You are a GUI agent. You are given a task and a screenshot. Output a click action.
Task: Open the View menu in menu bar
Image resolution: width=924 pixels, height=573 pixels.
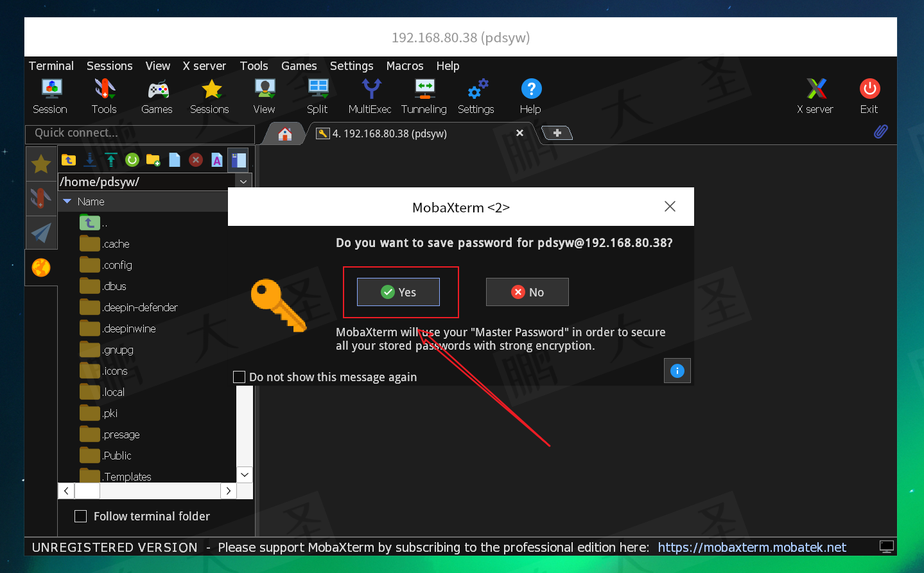point(158,66)
